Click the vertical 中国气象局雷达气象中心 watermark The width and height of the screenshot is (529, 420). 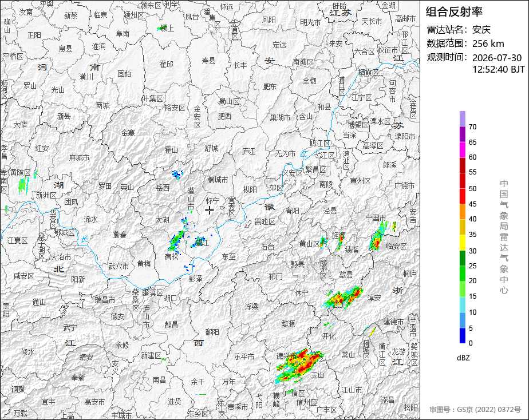pyautogui.click(x=504, y=237)
